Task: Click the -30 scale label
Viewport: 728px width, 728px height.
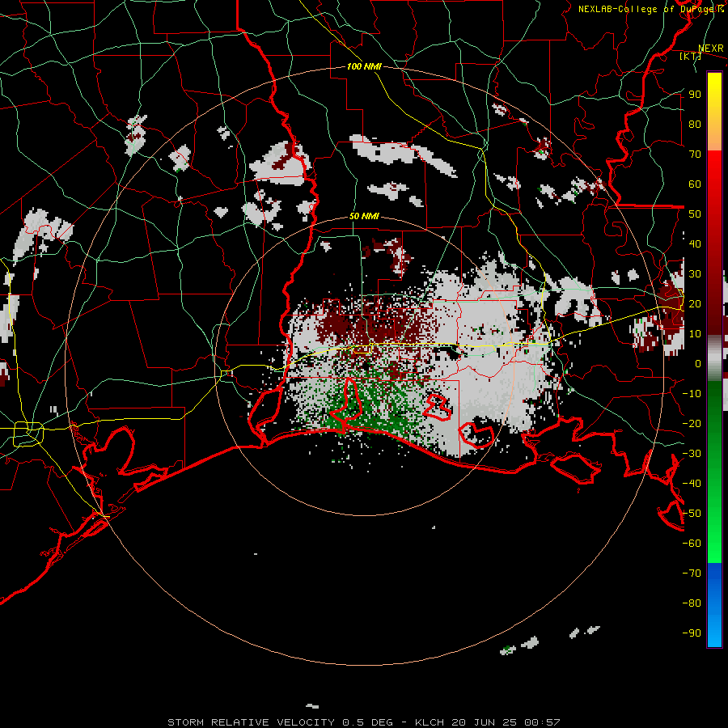Action: pyautogui.click(x=692, y=454)
